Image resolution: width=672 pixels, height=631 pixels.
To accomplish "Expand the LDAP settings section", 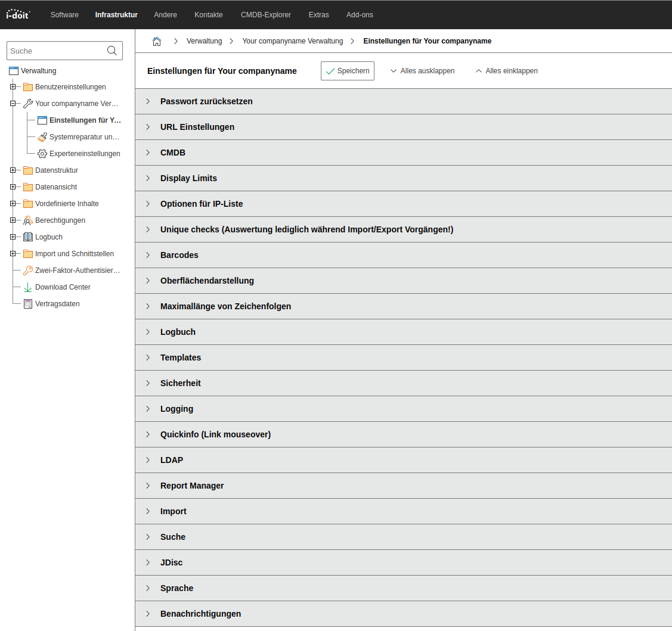I will point(172,460).
